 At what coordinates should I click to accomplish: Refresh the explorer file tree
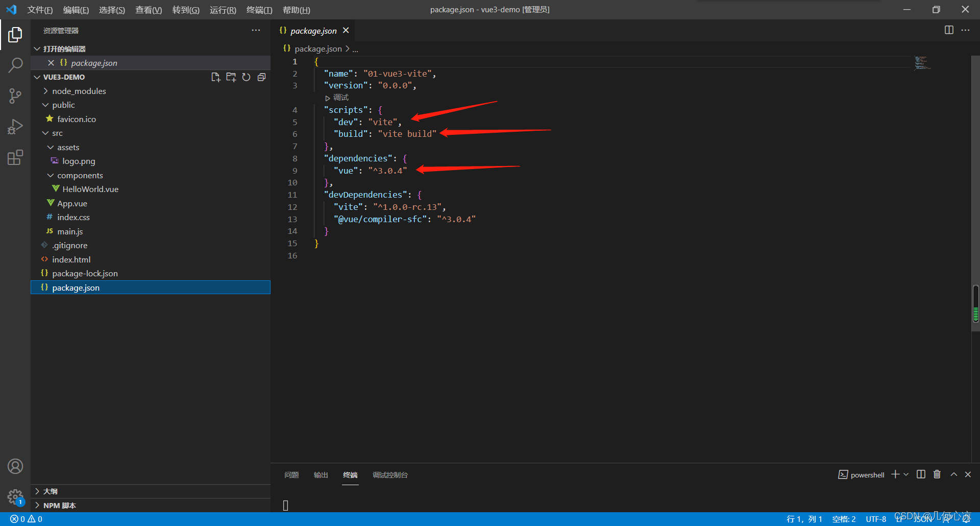[x=247, y=77]
